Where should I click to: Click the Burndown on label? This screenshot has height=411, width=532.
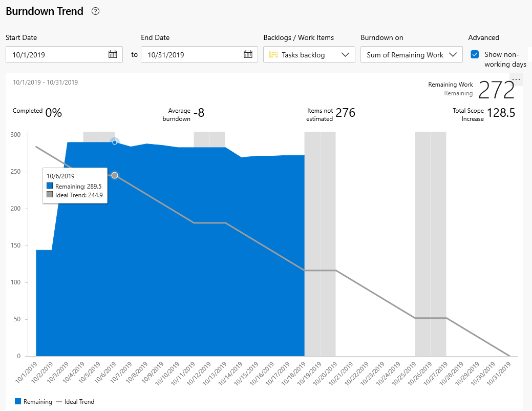[x=382, y=38]
